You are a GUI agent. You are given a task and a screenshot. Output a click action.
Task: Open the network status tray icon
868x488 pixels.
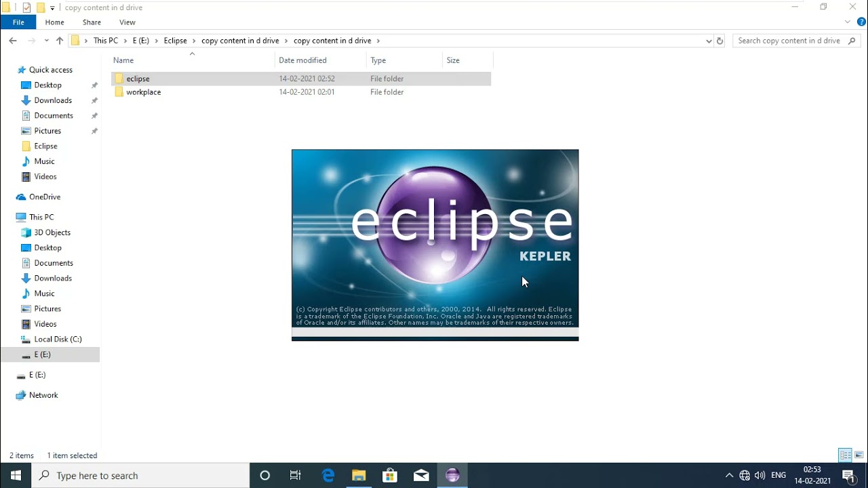745,476
